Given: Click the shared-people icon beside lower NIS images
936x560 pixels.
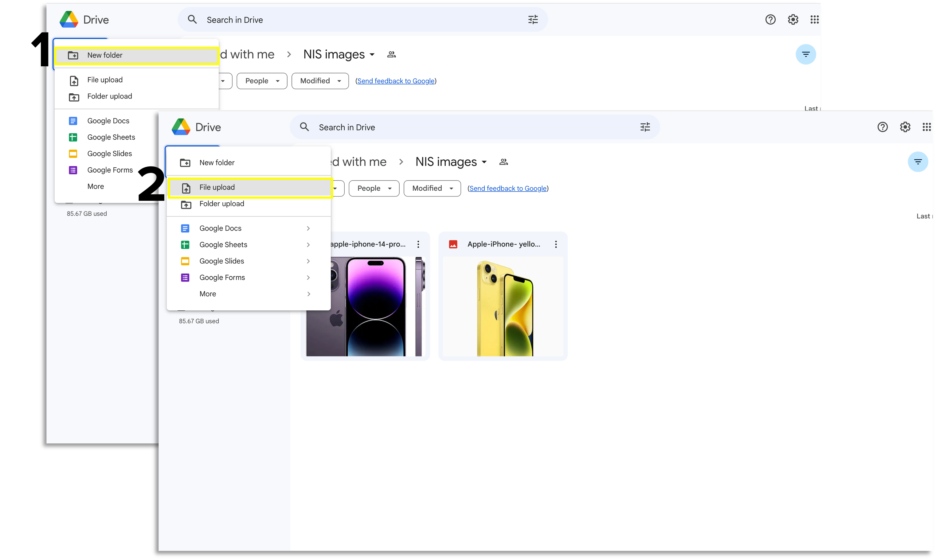Looking at the screenshot, I should coord(503,162).
